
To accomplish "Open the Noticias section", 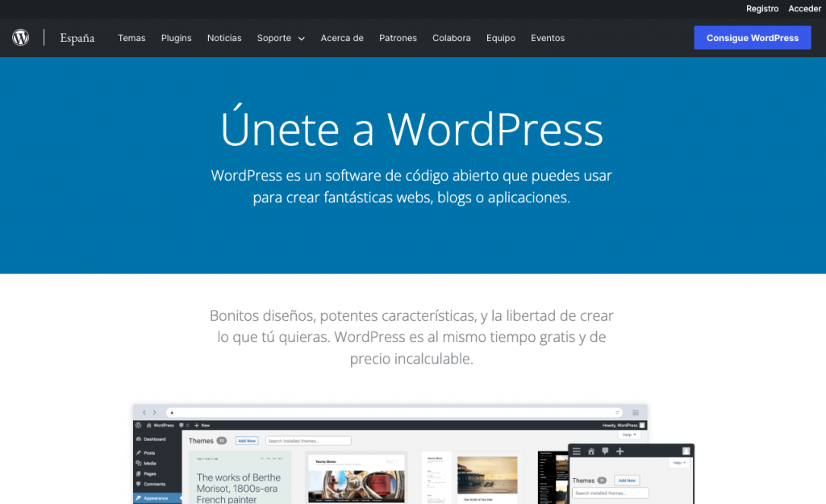I will [x=224, y=38].
